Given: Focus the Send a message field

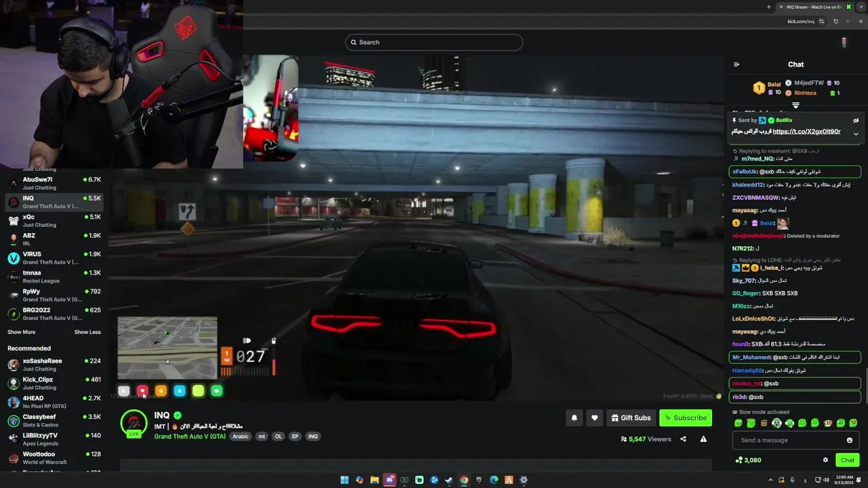Looking at the screenshot, I should pyautogui.click(x=795, y=441).
